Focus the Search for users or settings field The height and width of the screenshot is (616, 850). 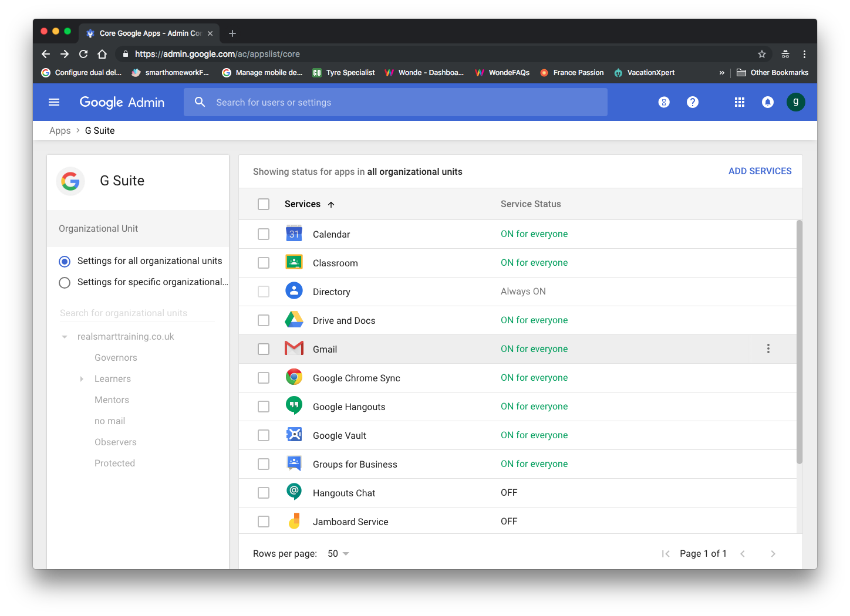click(x=396, y=102)
